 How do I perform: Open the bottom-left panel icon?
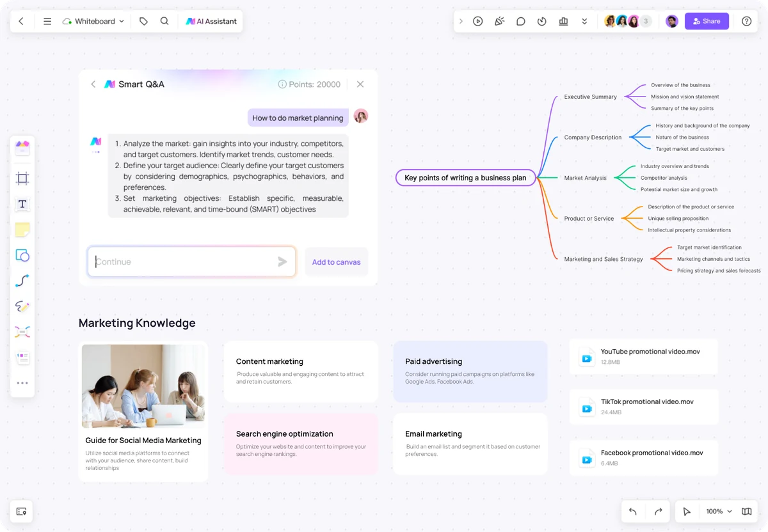[x=21, y=512]
